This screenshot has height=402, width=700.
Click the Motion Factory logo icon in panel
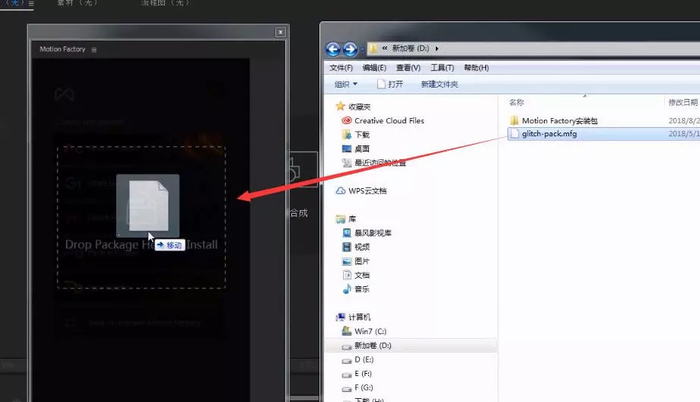tap(64, 94)
